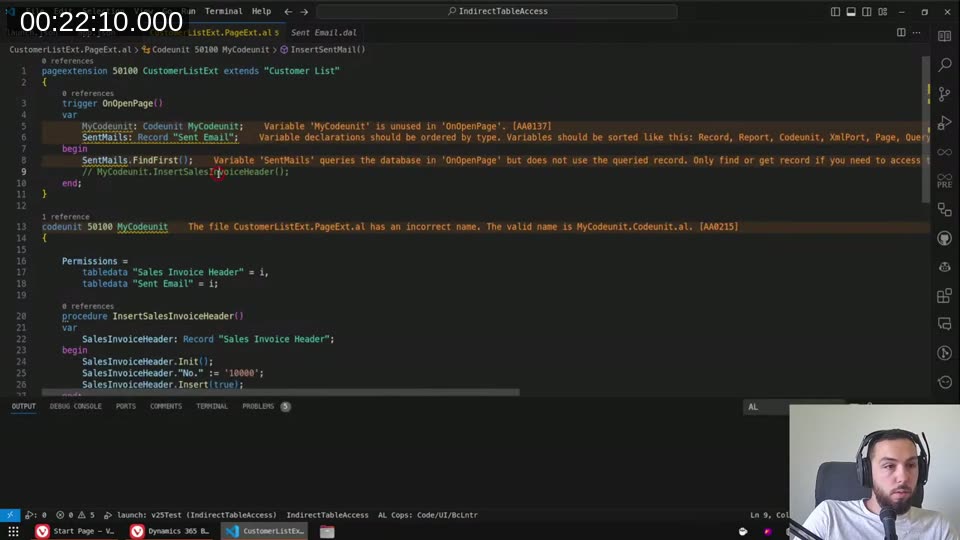Select the DEBUG CONSOLE panel tab
The image size is (960, 540).
pos(76,406)
